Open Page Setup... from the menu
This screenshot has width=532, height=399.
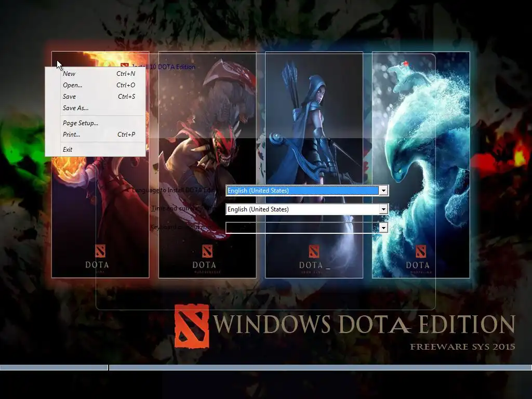click(x=96, y=123)
